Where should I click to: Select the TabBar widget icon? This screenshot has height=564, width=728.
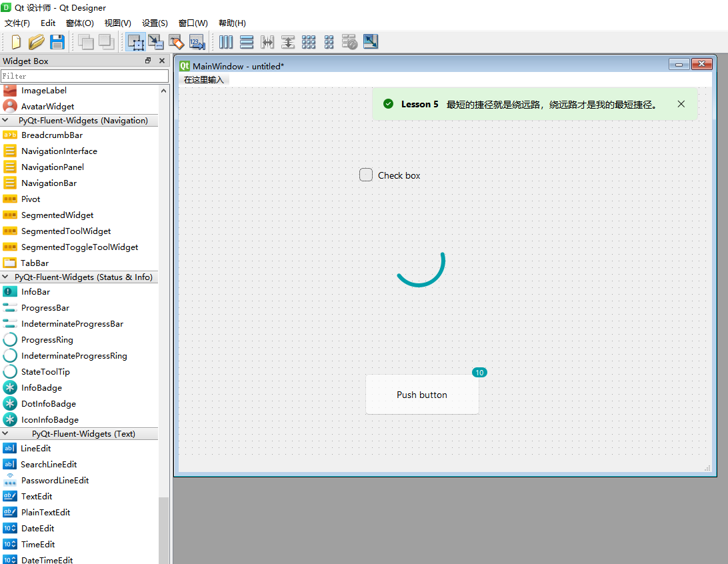coord(10,263)
